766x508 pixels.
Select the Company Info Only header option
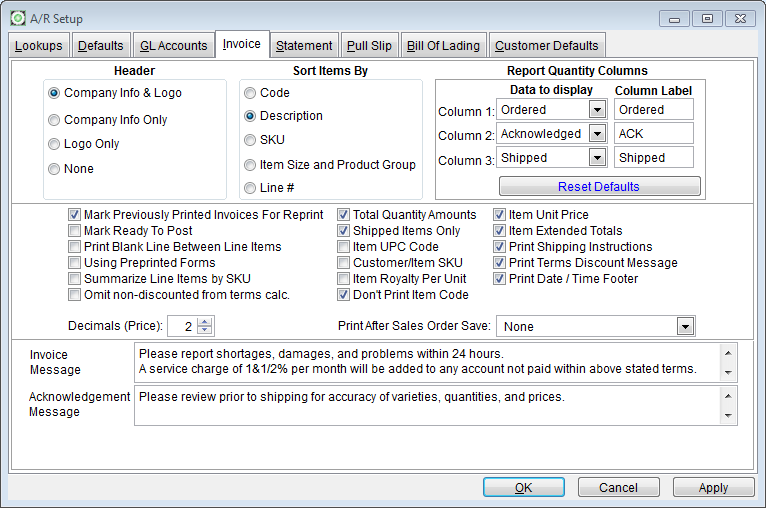pyautogui.click(x=54, y=120)
